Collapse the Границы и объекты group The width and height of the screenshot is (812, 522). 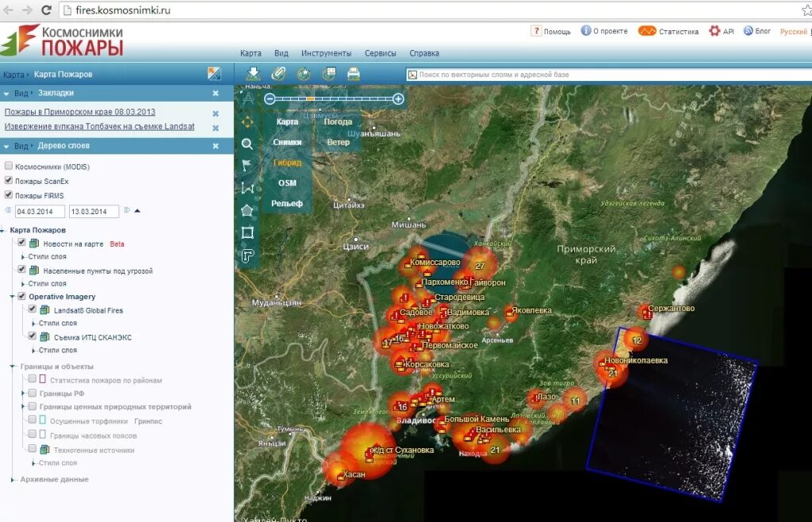13,367
